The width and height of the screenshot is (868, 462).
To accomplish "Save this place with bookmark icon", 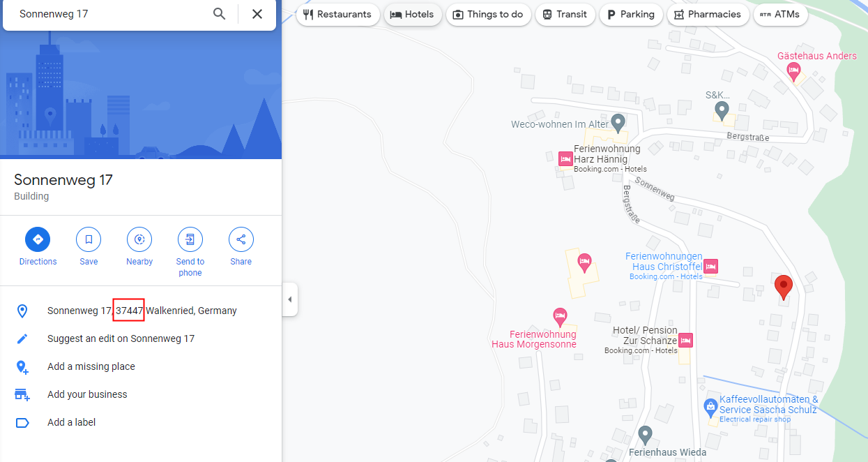I will pyautogui.click(x=89, y=239).
